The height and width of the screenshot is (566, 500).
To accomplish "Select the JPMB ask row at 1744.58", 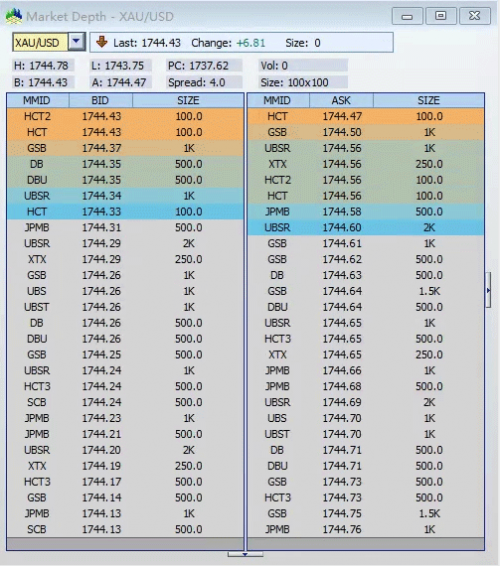I will click(366, 212).
